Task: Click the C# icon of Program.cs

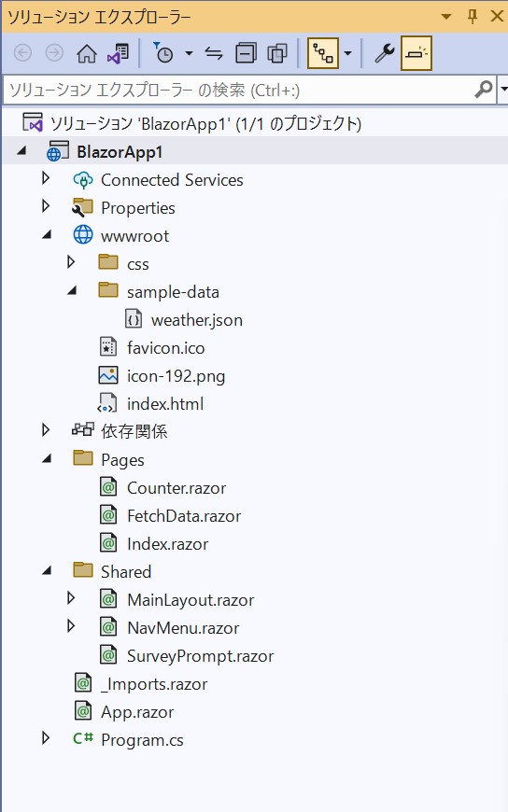Action: tap(83, 738)
